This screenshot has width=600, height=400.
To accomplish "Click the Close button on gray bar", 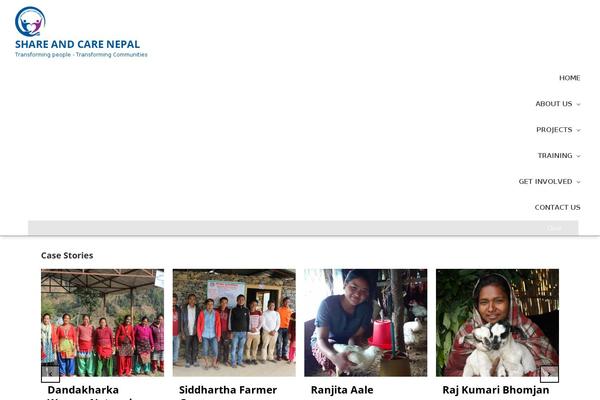I will (554, 228).
